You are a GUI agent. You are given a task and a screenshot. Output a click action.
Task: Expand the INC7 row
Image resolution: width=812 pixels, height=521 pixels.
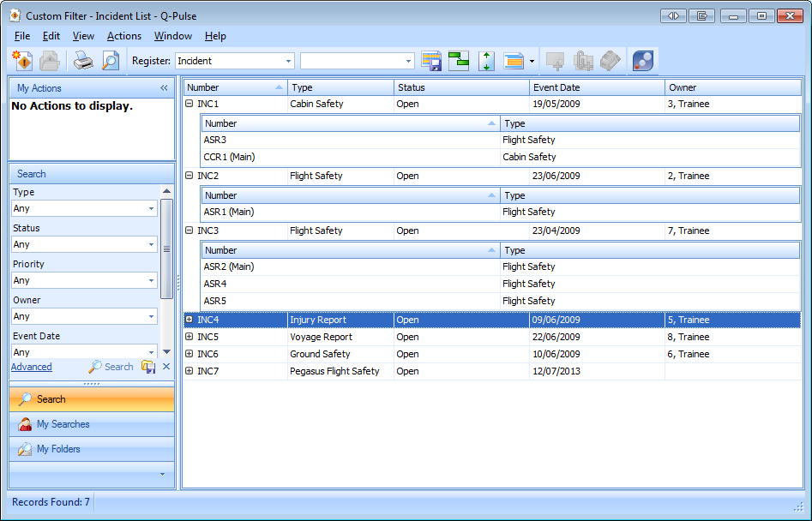click(x=189, y=370)
